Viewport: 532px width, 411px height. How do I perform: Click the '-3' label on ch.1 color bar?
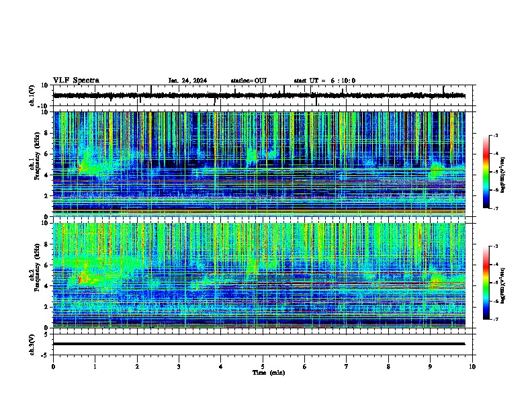click(495, 135)
